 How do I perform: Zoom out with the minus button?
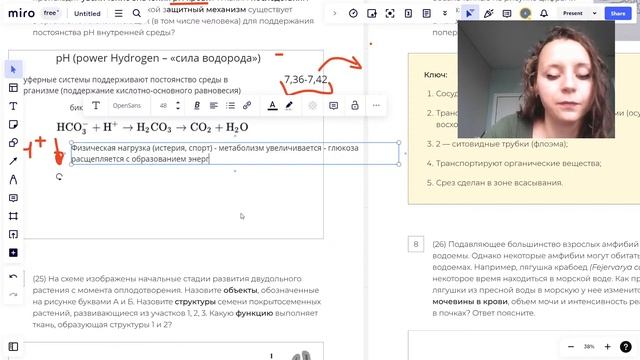coord(571,347)
